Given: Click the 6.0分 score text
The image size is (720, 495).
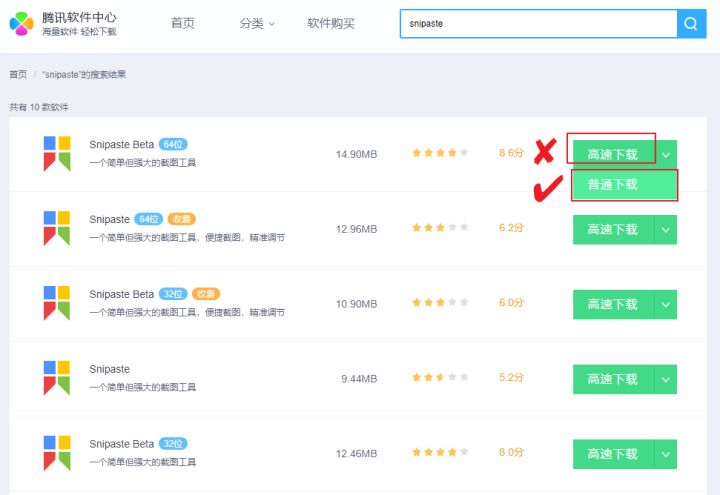Looking at the screenshot, I should (x=511, y=303).
